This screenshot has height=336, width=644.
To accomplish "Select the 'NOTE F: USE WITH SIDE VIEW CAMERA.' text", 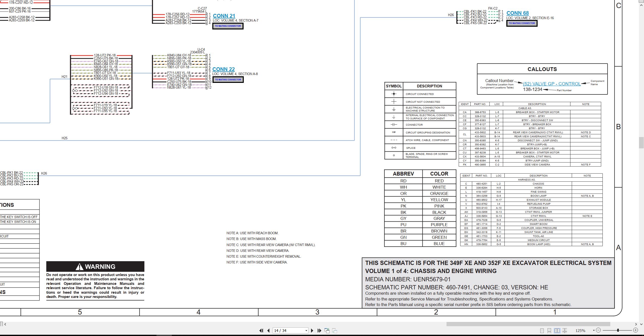I will [x=257, y=262].
